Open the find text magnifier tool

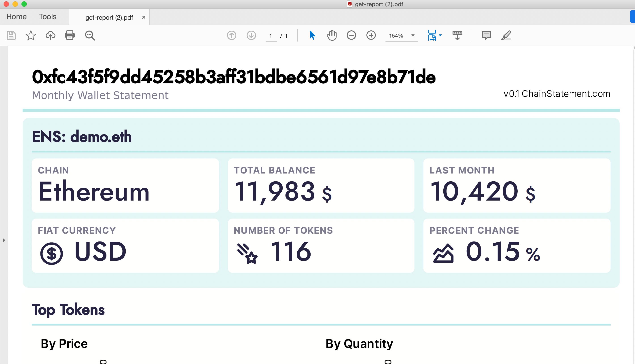tap(90, 35)
